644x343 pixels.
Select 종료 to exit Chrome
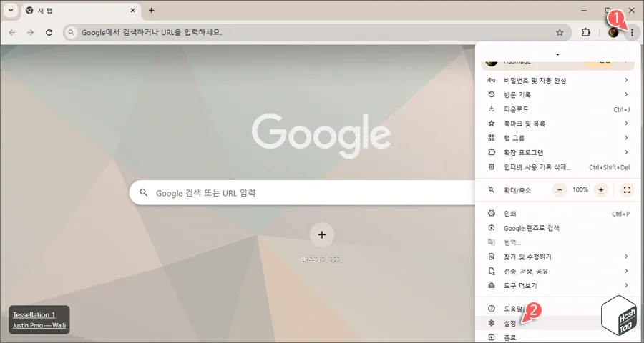point(557,338)
